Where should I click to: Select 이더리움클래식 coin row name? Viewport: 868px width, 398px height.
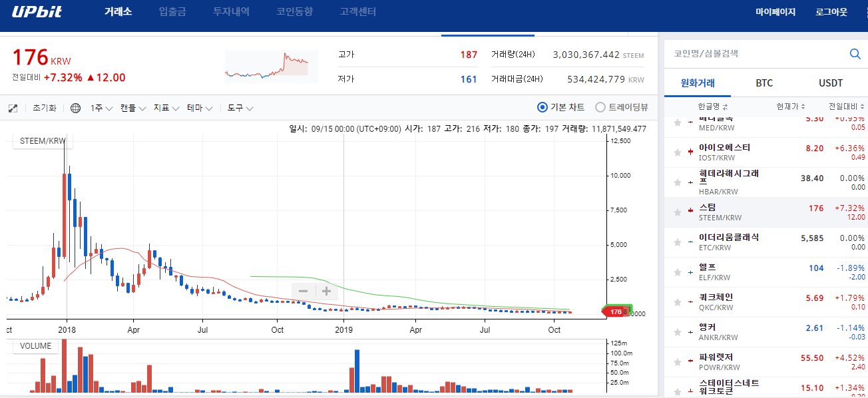(729, 237)
